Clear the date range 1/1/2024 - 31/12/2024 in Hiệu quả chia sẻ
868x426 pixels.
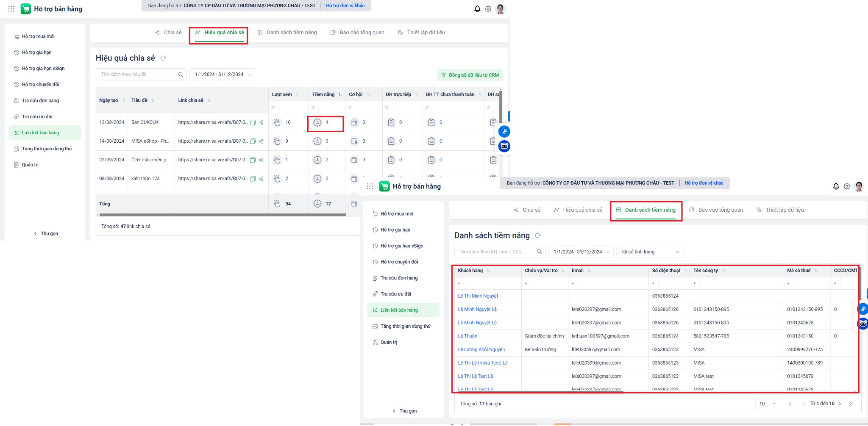(x=250, y=75)
